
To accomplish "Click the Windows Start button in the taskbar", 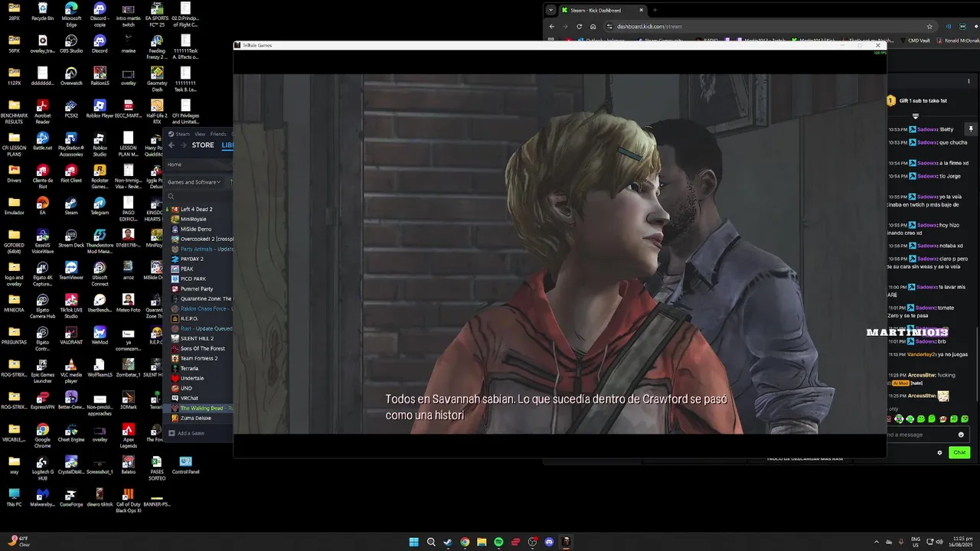I will click(x=413, y=542).
